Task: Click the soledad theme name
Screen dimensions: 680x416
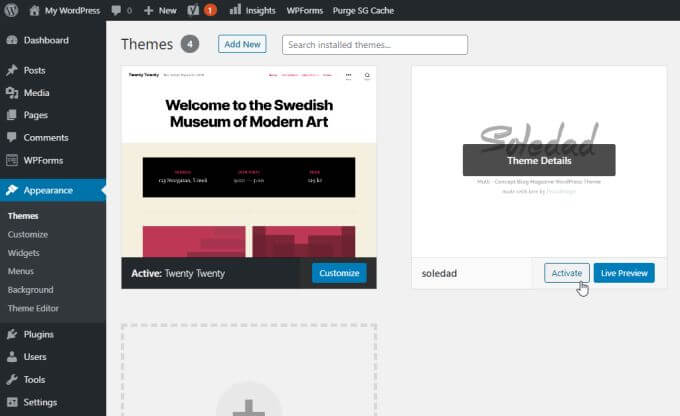Action: (x=439, y=273)
